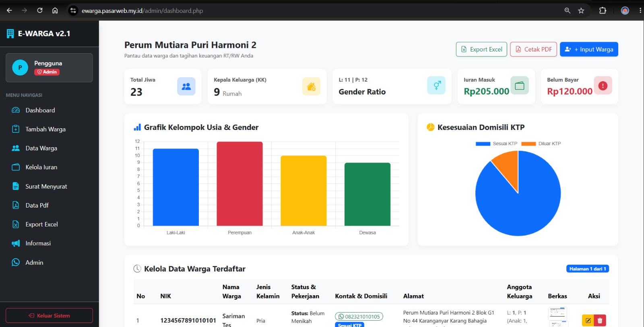644x327 pixels.
Task: Click the browser profile avatar icon
Action: [625, 10]
